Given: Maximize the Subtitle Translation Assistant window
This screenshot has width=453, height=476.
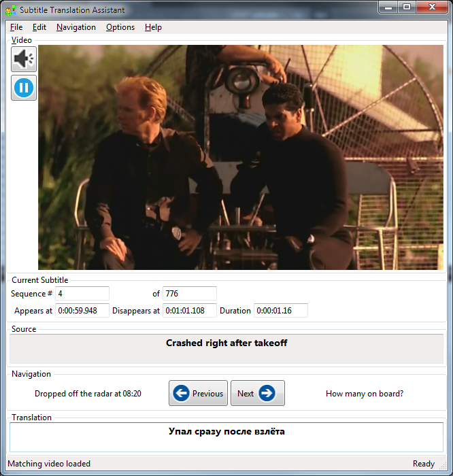Looking at the screenshot, I should pos(407,7).
